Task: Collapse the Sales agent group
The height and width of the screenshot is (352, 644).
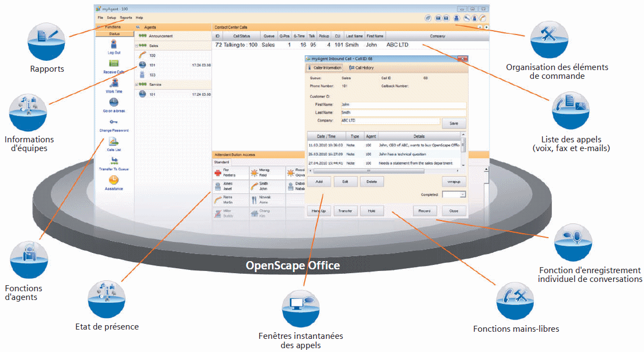Action: (x=136, y=46)
